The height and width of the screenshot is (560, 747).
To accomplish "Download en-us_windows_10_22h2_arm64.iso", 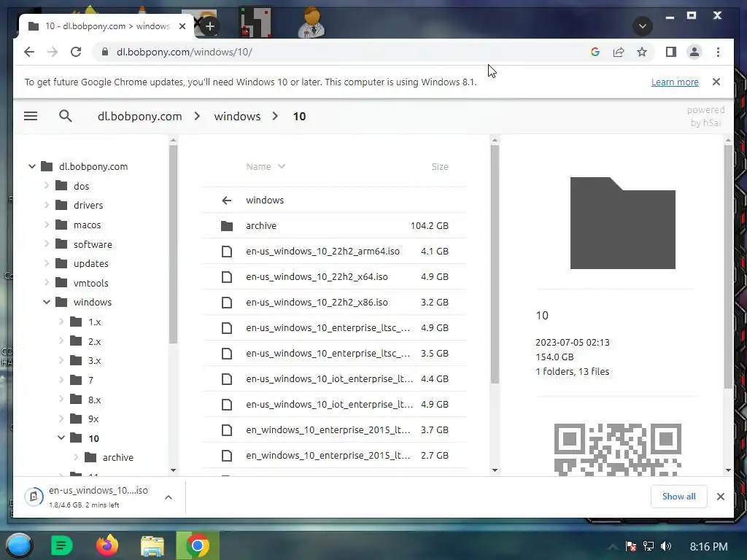I will (333, 251).
